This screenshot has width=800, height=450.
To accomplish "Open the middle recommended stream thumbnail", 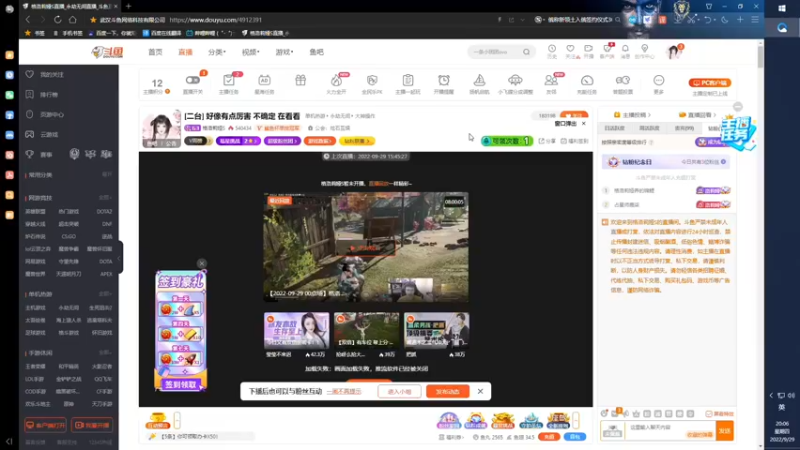I will click(x=366, y=330).
